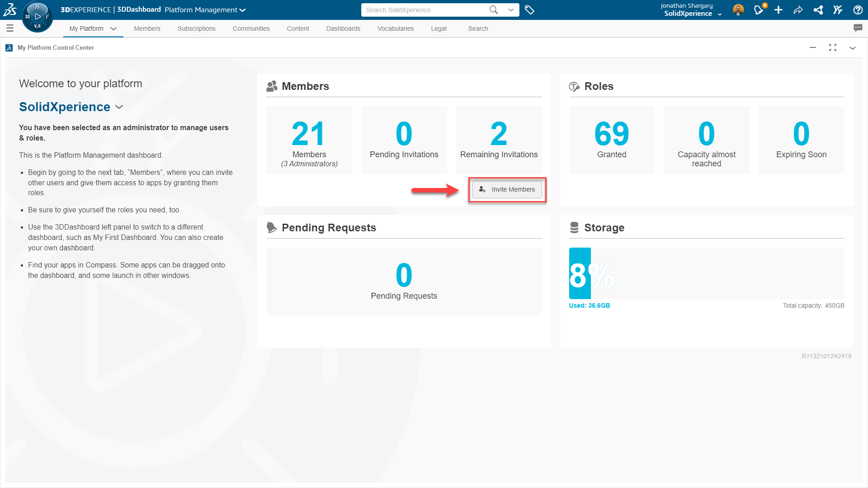Switch to the Communities tab
This screenshot has width=868, height=488.
coord(251,28)
